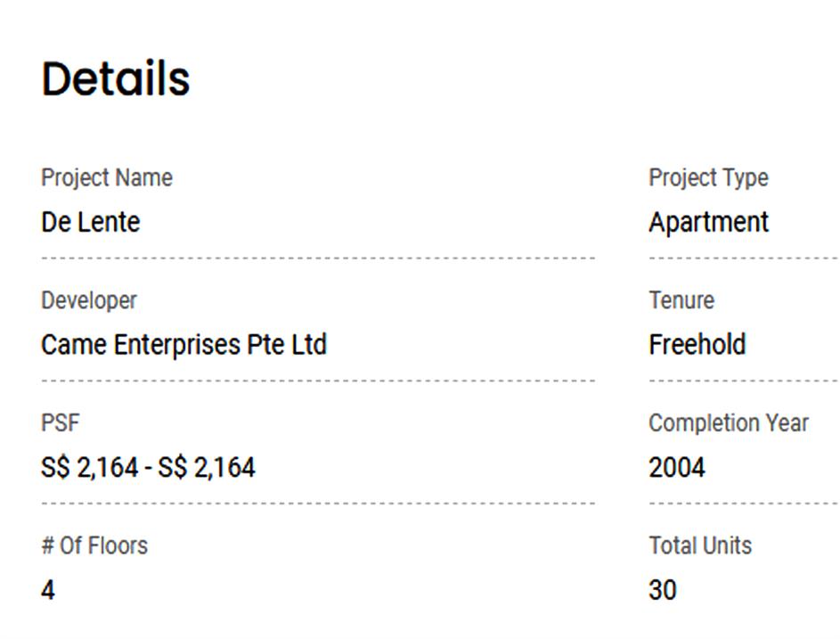Click the De Lente project name value
The image size is (840, 639).
click(x=90, y=222)
